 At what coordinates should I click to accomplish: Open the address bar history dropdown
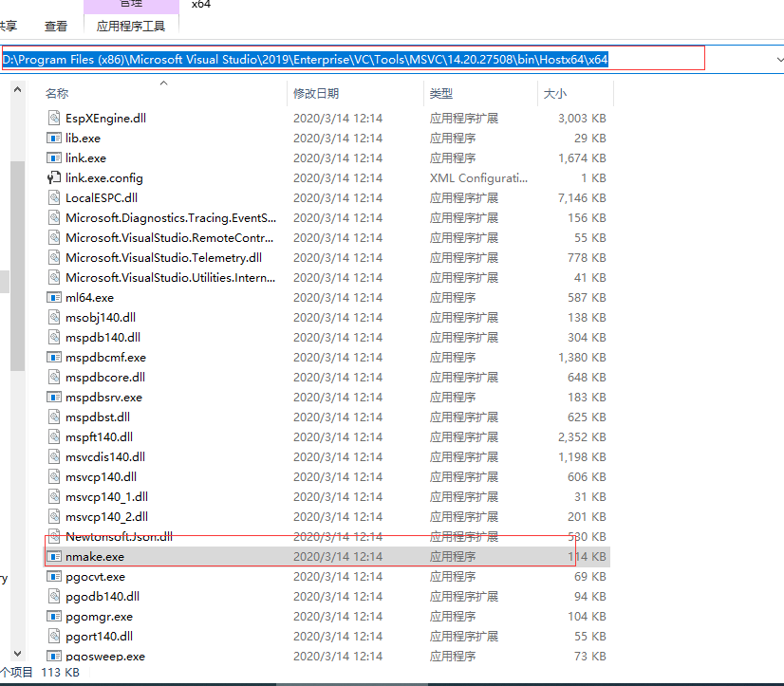tap(778, 58)
